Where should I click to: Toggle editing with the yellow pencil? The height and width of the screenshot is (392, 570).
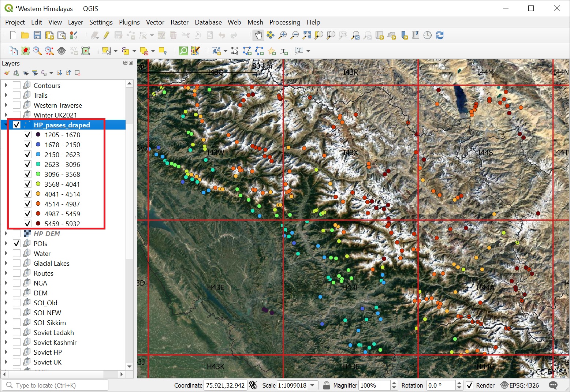tap(107, 35)
